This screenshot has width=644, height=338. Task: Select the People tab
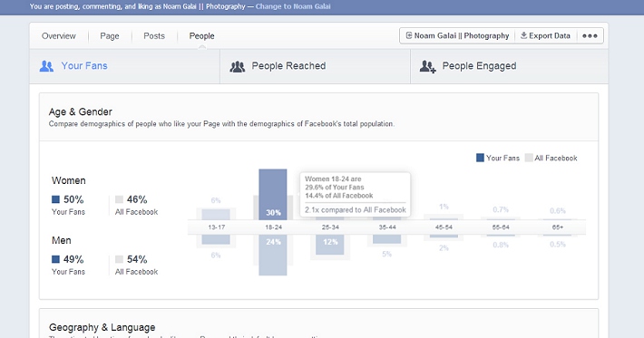pyautogui.click(x=201, y=36)
